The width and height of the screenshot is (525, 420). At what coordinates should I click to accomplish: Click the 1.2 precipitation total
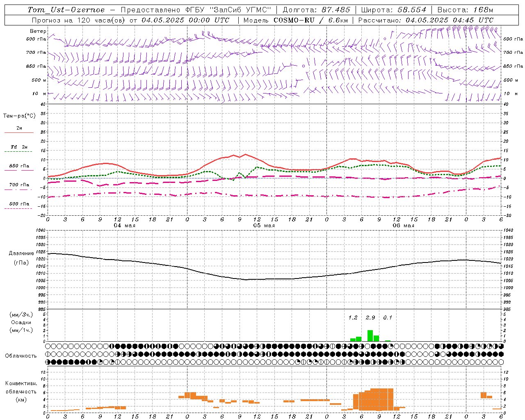pyautogui.click(x=353, y=318)
